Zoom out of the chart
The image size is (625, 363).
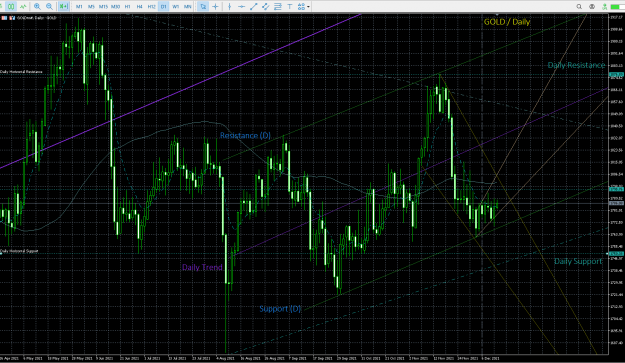click(49, 6)
